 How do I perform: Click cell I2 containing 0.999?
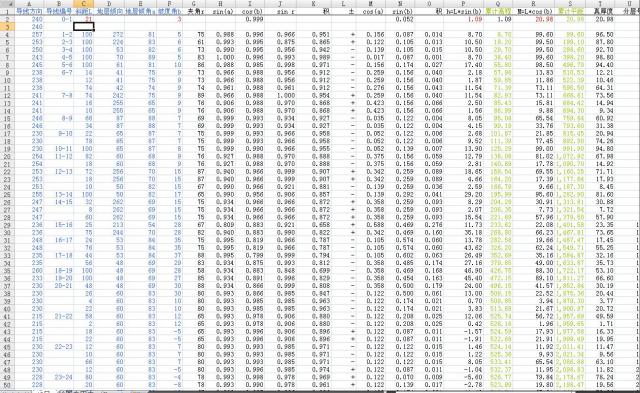tap(250, 19)
